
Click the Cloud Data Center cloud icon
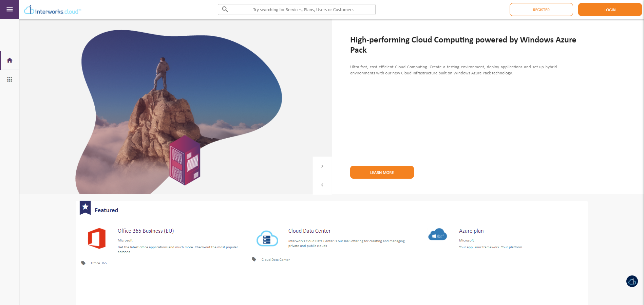[267, 238]
